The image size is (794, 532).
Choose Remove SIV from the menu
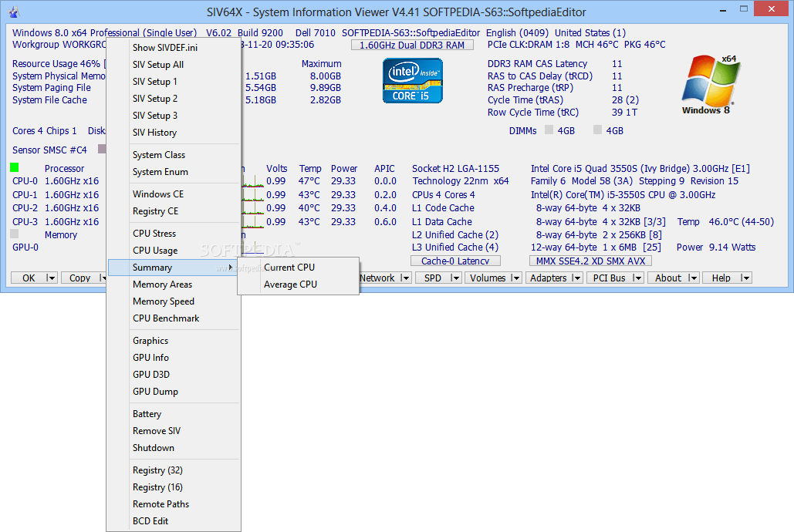174,431
